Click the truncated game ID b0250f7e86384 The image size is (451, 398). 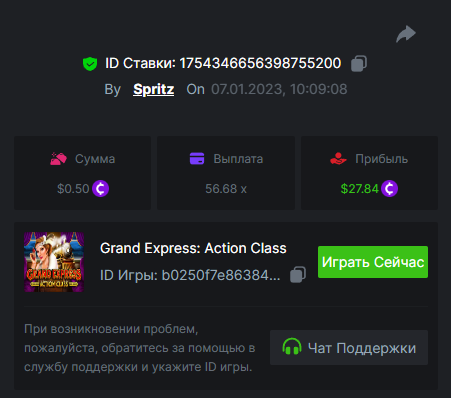(x=221, y=275)
